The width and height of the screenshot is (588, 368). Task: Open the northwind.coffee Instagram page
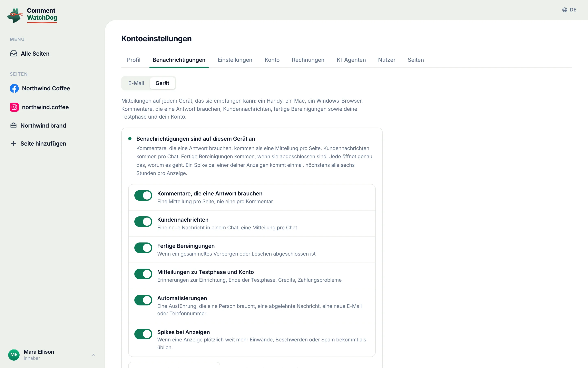pos(39,107)
